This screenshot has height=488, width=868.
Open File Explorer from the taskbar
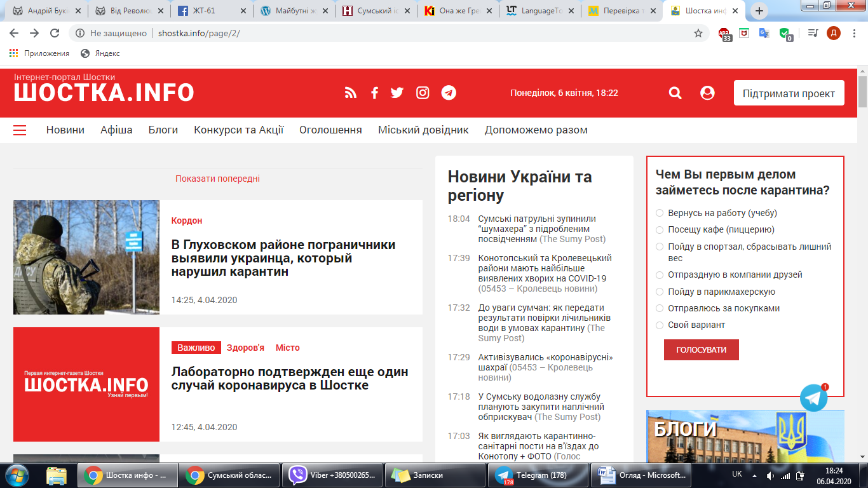(57, 475)
